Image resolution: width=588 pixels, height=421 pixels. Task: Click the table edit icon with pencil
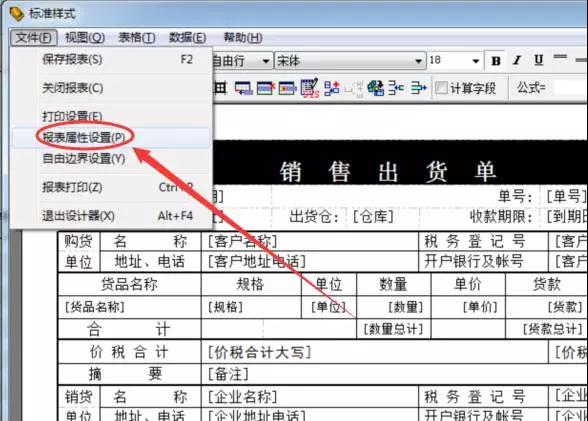[x=310, y=88]
